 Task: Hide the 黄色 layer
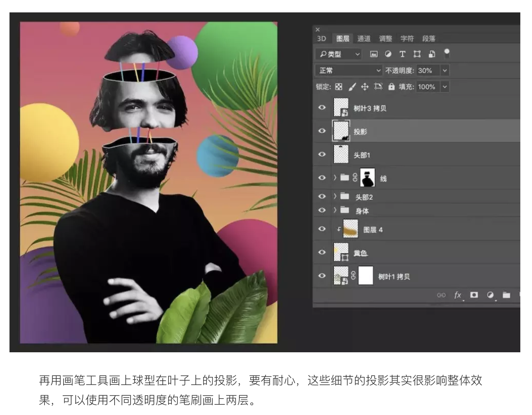pyautogui.click(x=322, y=252)
